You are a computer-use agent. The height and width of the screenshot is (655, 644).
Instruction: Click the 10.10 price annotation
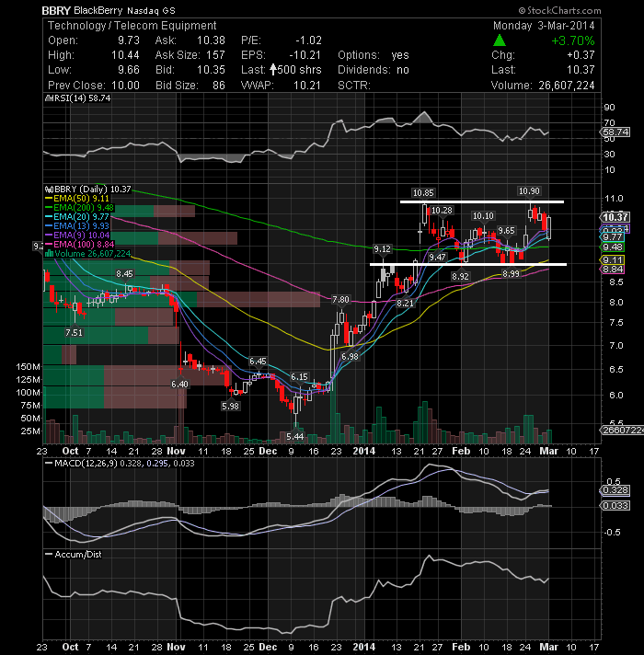coord(483,216)
